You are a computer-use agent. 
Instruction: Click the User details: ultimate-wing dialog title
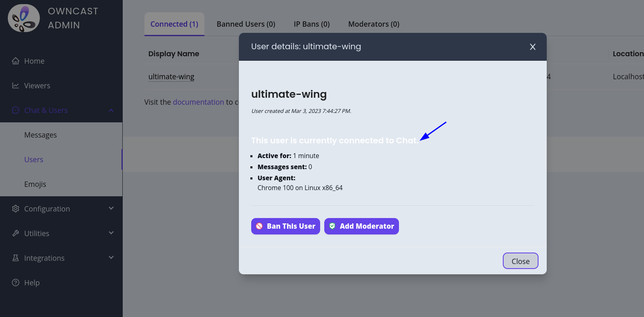(x=306, y=46)
